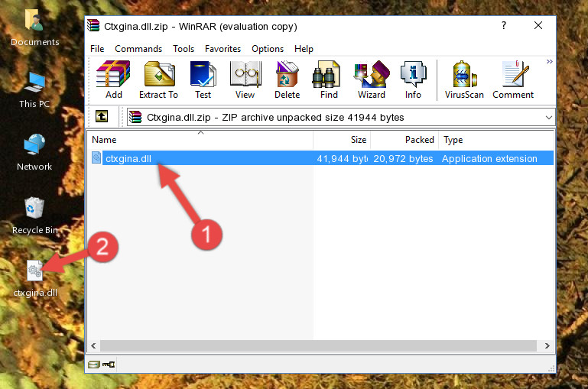Click the Application extension type cell
This screenshot has width=588, height=389.
click(489, 158)
